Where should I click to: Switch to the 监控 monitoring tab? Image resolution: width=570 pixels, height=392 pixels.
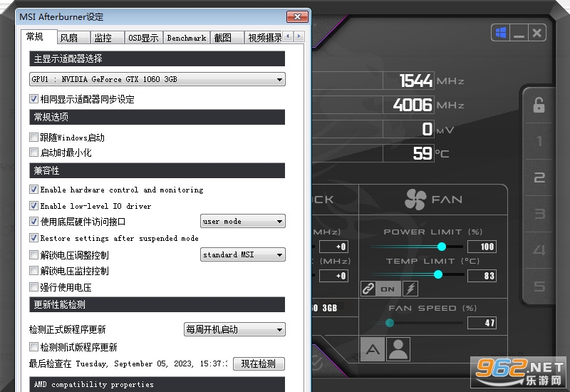[x=108, y=38]
